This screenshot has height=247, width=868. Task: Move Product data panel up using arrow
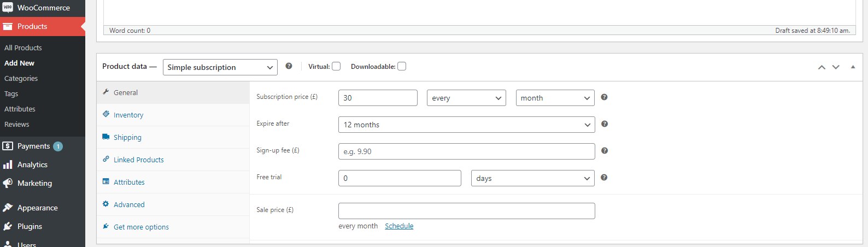pyautogui.click(x=821, y=67)
